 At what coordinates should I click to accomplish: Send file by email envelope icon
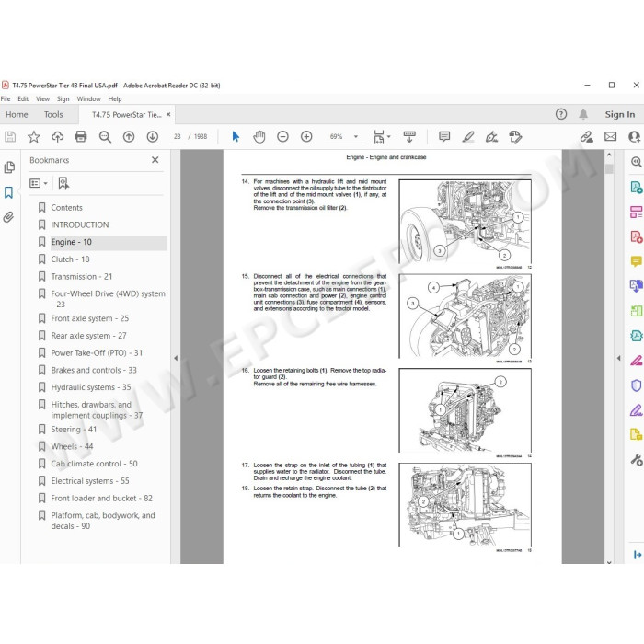610,136
